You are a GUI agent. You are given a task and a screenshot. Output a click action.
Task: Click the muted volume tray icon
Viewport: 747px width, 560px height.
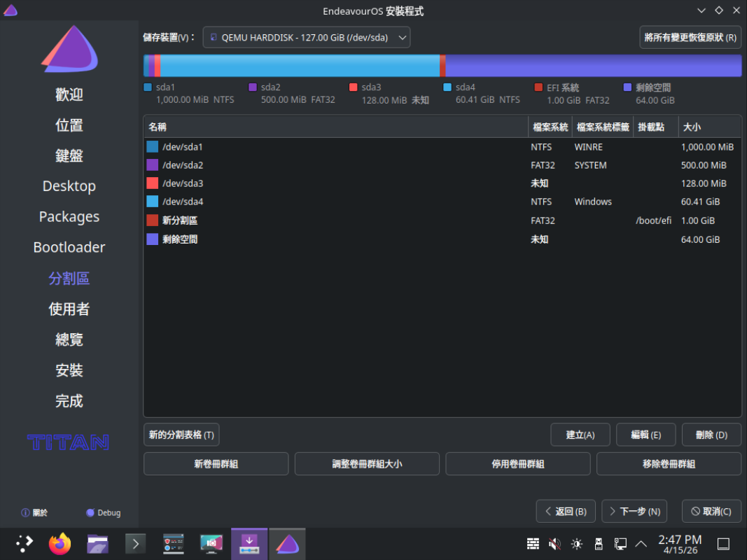pyautogui.click(x=554, y=544)
